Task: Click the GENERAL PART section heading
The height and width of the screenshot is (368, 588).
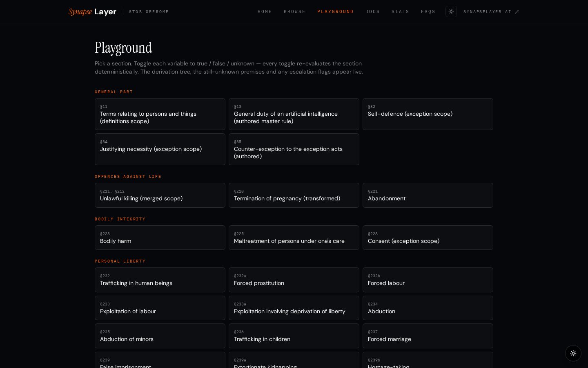Action: point(114,92)
